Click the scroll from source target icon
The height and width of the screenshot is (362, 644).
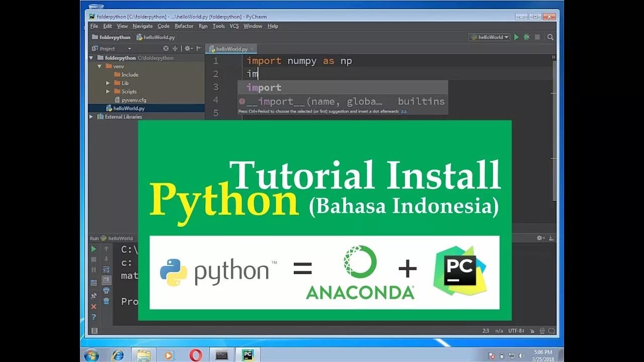pyautogui.click(x=166, y=49)
